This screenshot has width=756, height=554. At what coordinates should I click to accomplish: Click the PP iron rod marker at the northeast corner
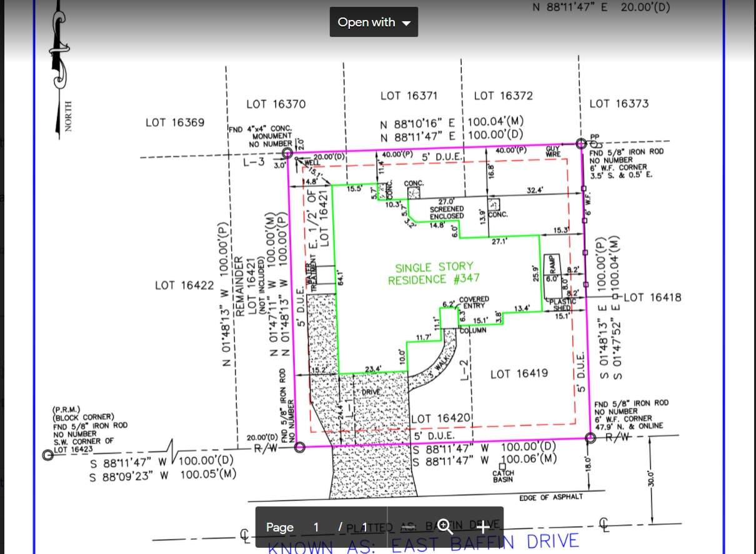tap(580, 144)
